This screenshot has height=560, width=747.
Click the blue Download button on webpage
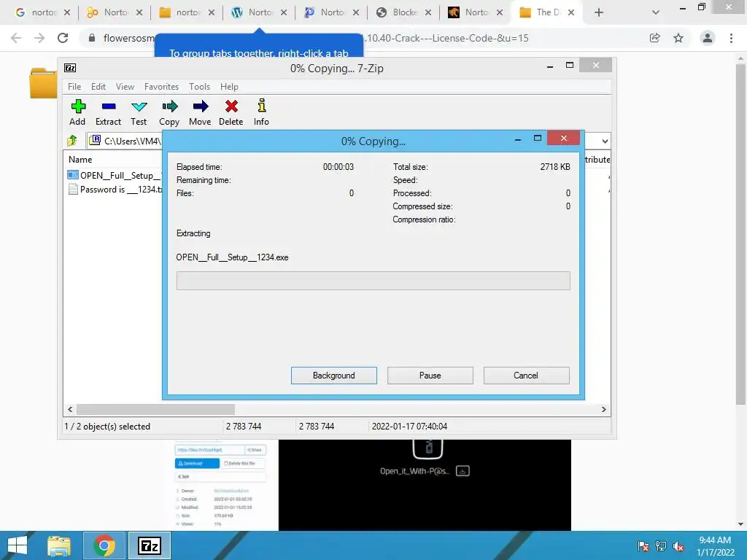[x=197, y=463]
